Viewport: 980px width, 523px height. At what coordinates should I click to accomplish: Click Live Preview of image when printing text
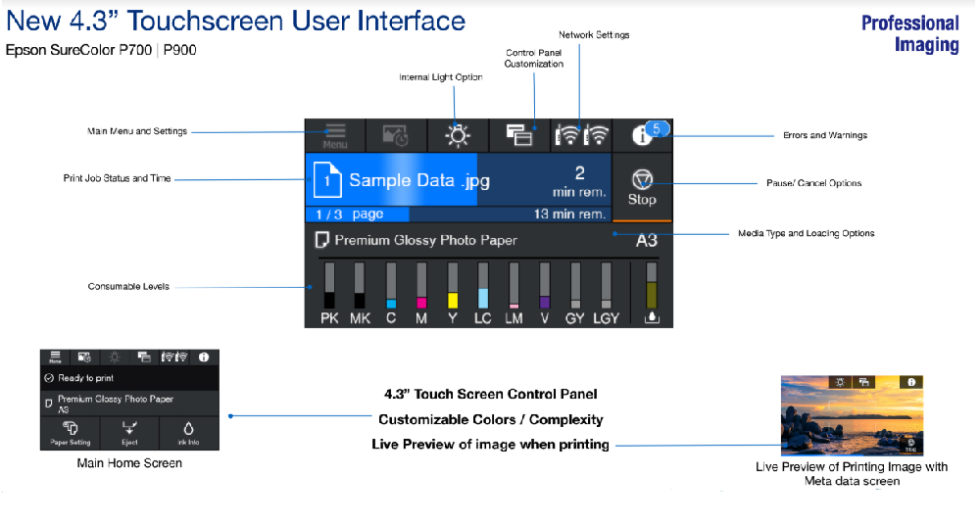(x=491, y=445)
